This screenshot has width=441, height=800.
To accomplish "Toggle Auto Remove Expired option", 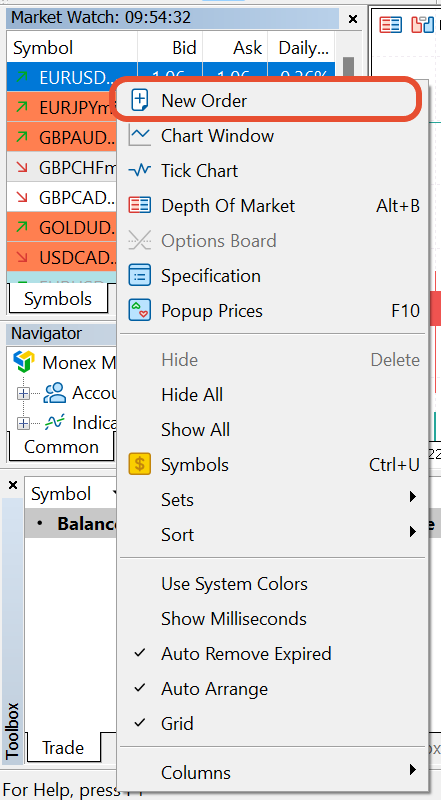I will [246, 654].
